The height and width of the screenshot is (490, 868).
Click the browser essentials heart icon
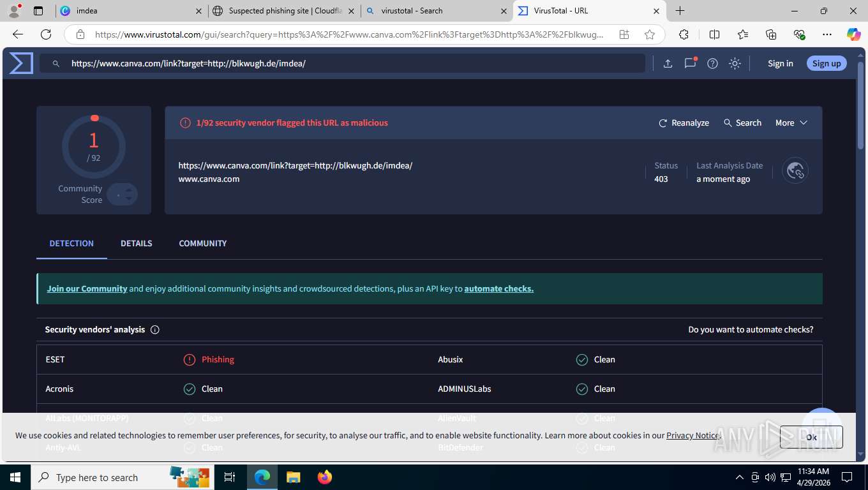pyautogui.click(x=799, y=34)
